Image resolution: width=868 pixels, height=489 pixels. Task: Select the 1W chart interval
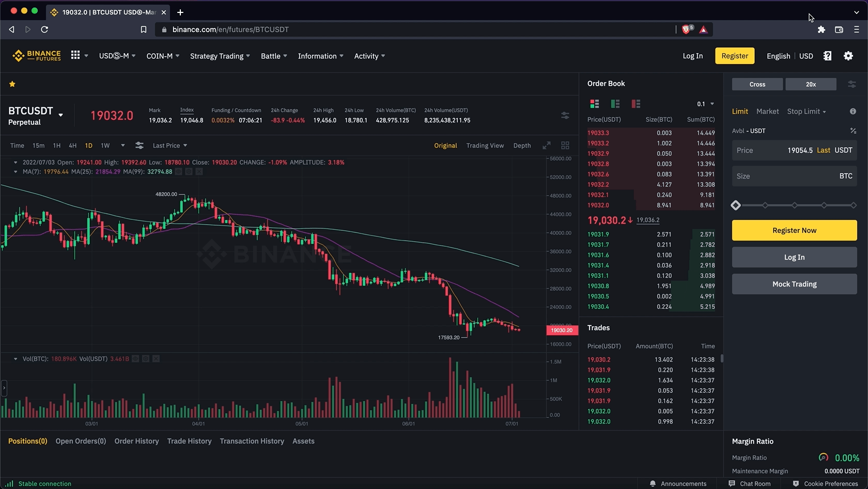point(105,146)
